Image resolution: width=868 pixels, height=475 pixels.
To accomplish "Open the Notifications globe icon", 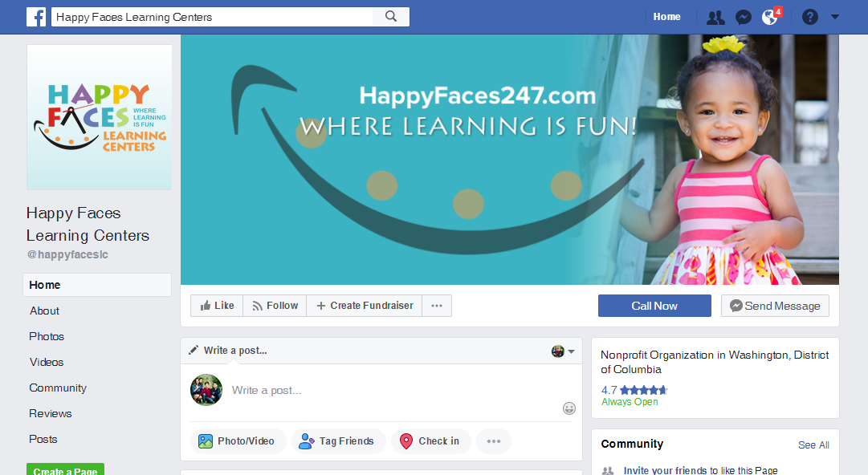I will coord(769,17).
